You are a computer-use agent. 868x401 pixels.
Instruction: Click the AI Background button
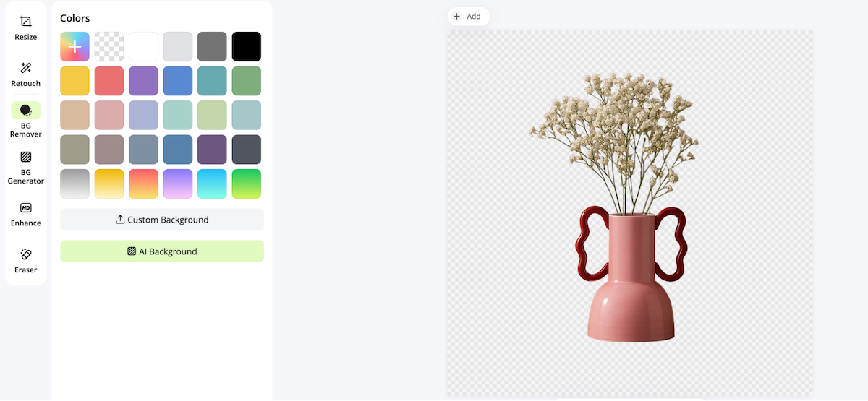tap(162, 251)
